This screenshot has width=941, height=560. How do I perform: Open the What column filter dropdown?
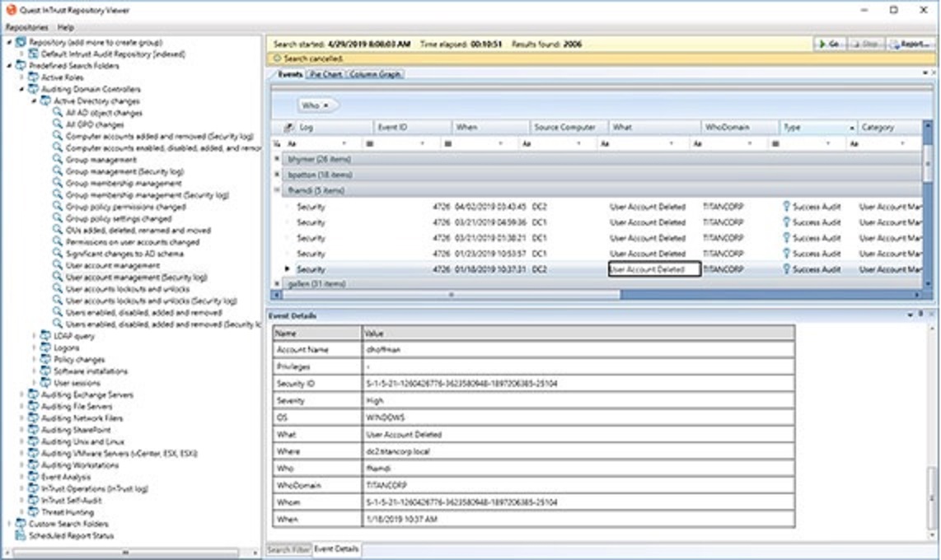tap(671, 143)
